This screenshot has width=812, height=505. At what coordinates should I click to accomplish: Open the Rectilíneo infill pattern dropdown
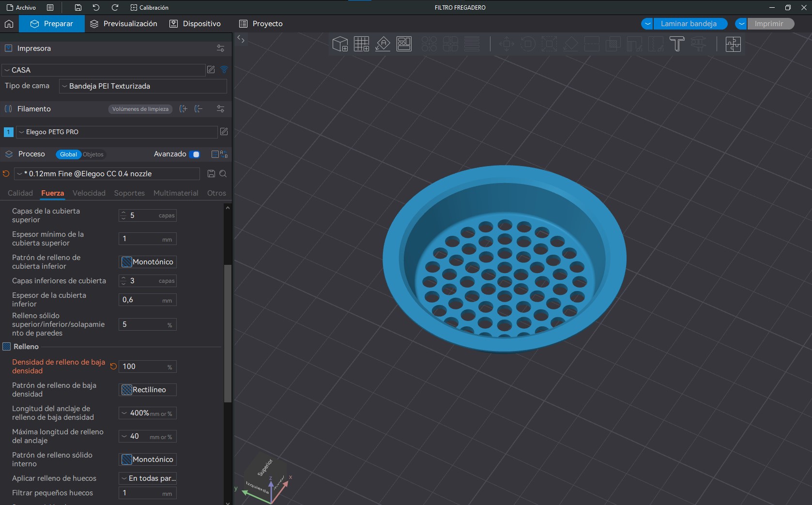[x=148, y=390]
